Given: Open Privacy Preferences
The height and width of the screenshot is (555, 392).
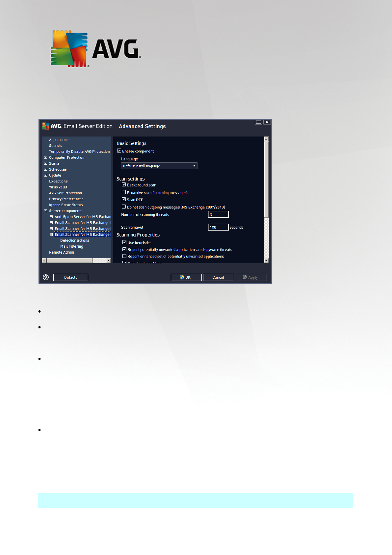Looking at the screenshot, I should tap(66, 199).
